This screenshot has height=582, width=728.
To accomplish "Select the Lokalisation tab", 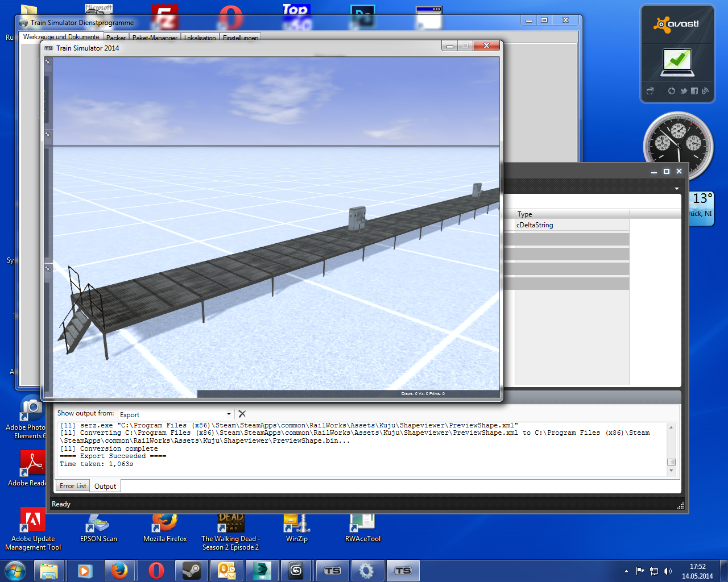I will click(200, 38).
